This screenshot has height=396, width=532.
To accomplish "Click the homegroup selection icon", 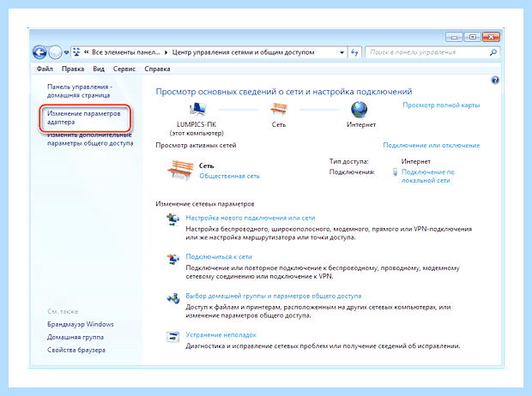I will tap(173, 298).
